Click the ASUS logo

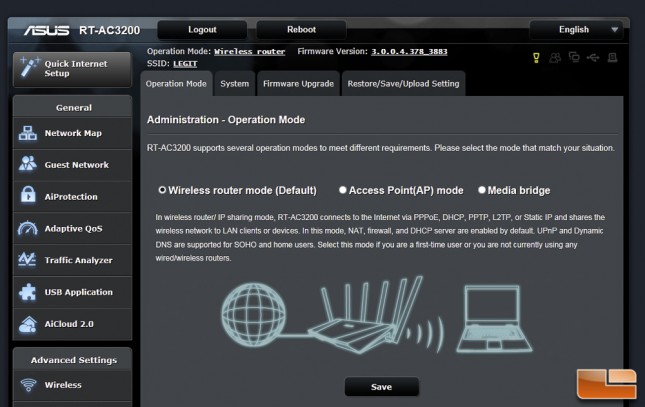click(46, 30)
